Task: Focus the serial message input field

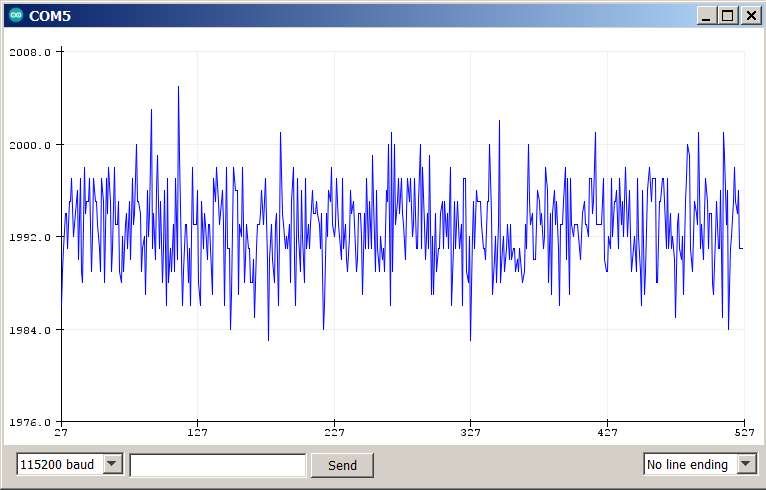Action: tap(217, 465)
